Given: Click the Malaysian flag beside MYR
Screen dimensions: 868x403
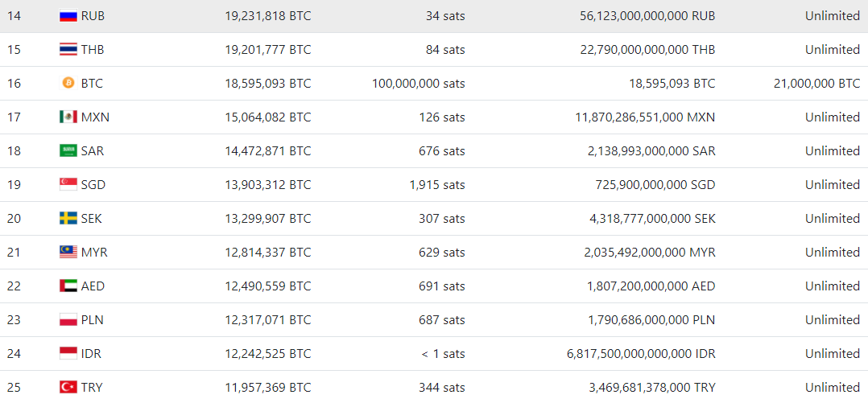Looking at the screenshot, I should (x=68, y=253).
